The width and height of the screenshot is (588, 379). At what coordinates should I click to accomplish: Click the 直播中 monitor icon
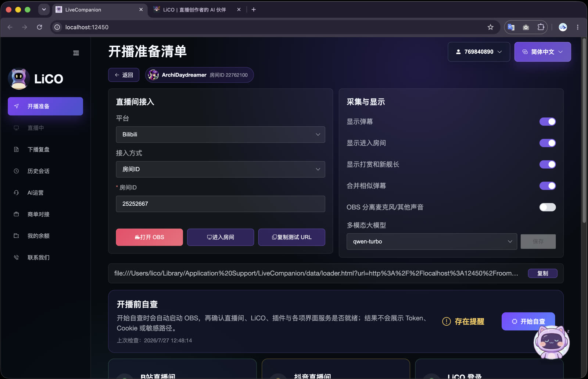coord(16,128)
